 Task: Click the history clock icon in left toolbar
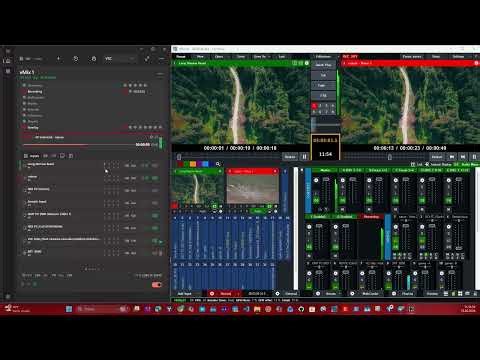pos(76,59)
